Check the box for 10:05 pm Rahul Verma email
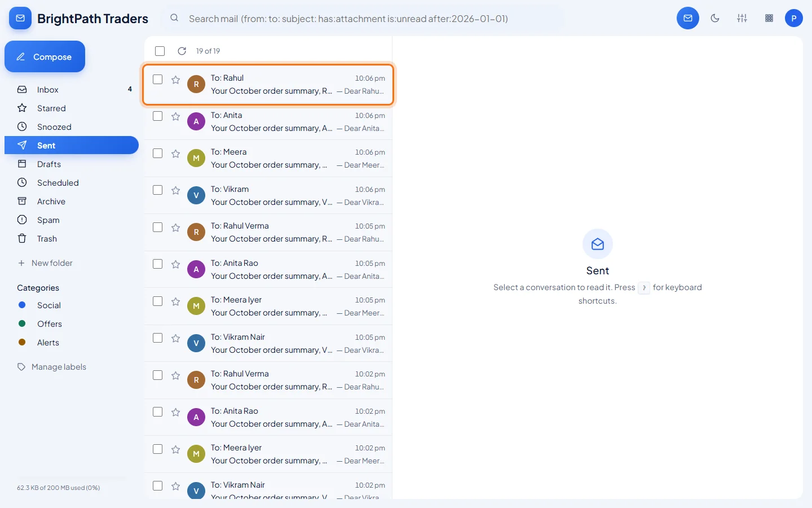Screen dimensions: 812x508 [158, 227]
